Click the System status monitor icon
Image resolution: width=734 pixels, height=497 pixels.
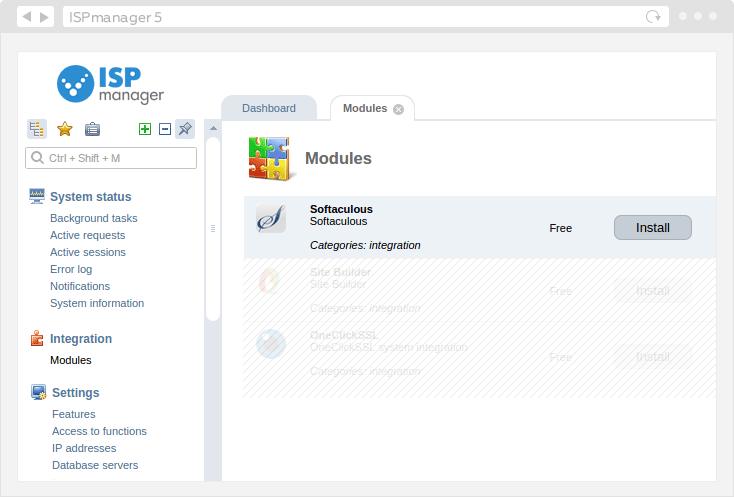tap(37, 196)
